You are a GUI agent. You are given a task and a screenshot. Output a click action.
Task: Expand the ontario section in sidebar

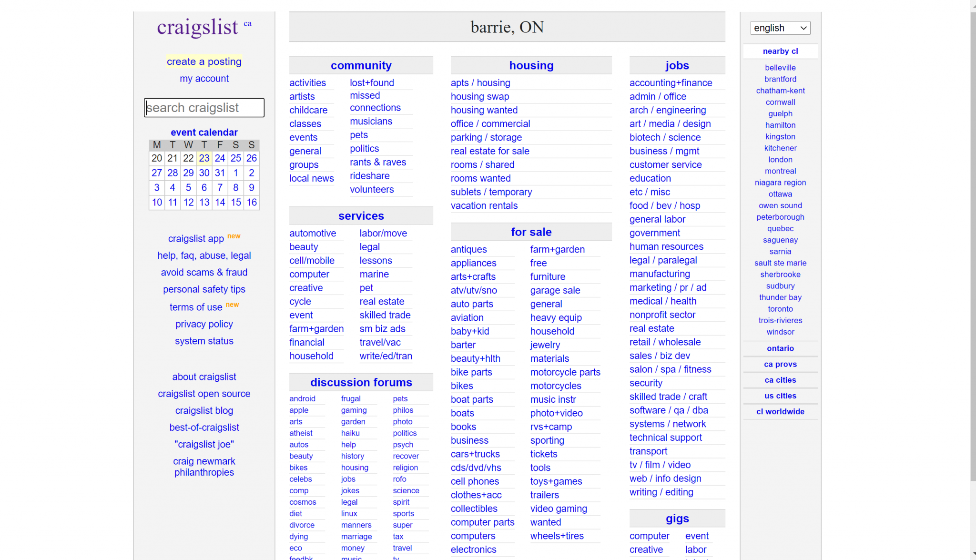(x=780, y=348)
